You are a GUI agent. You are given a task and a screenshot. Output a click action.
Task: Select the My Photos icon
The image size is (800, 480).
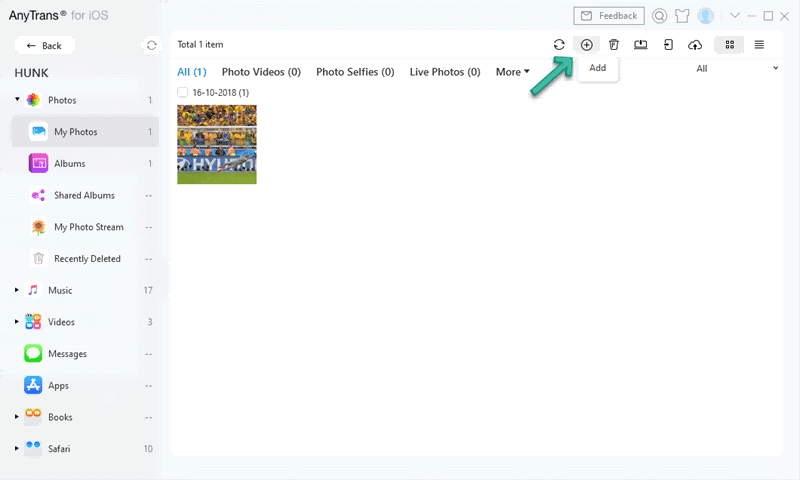pyautogui.click(x=38, y=132)
